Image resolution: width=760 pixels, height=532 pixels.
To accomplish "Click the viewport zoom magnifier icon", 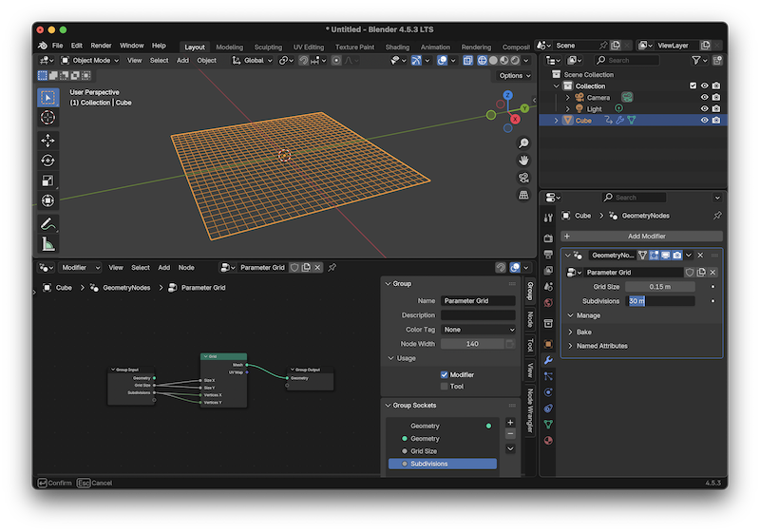I will 523,142.
